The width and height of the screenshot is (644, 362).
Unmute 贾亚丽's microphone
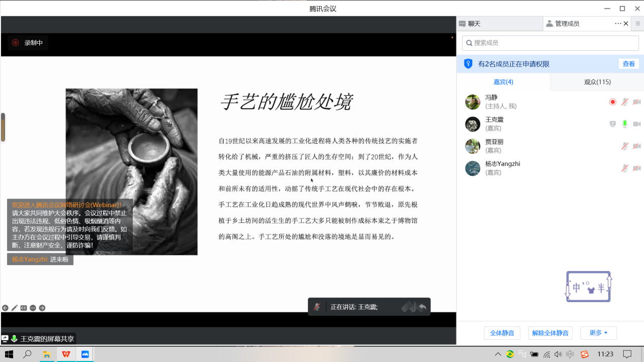coord(625,146)
